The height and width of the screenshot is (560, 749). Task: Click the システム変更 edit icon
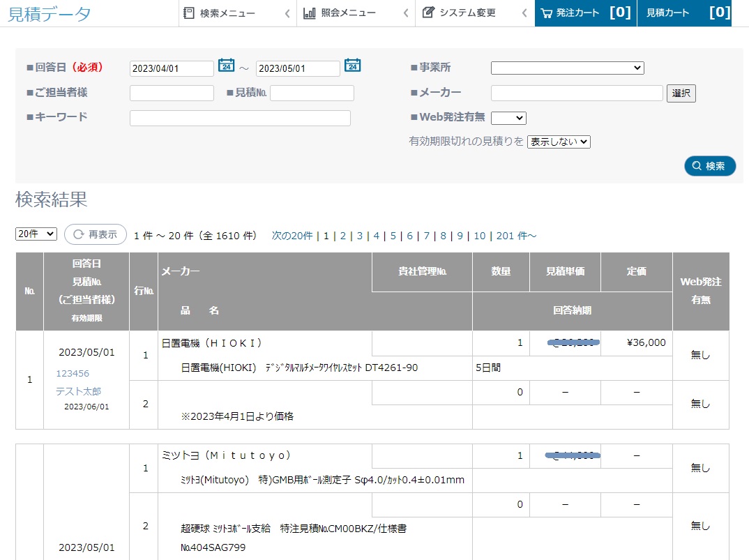tap(428, 13)
